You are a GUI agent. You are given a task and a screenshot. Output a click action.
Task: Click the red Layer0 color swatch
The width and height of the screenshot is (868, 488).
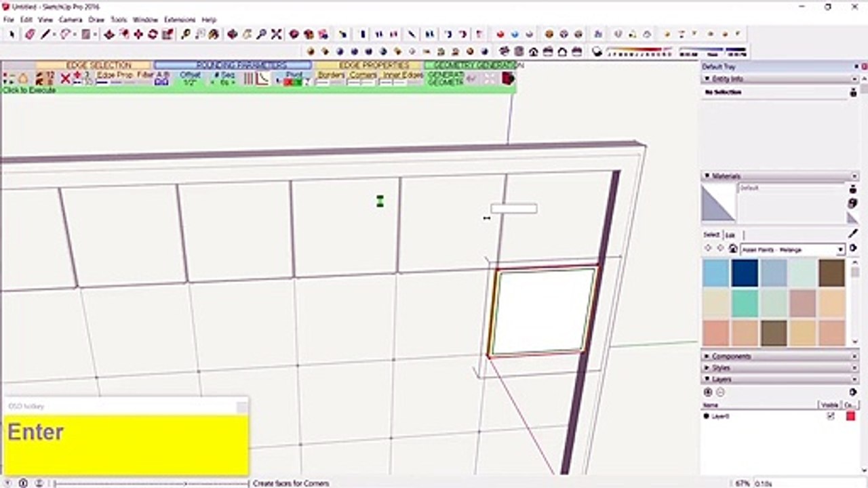(850, 416)
